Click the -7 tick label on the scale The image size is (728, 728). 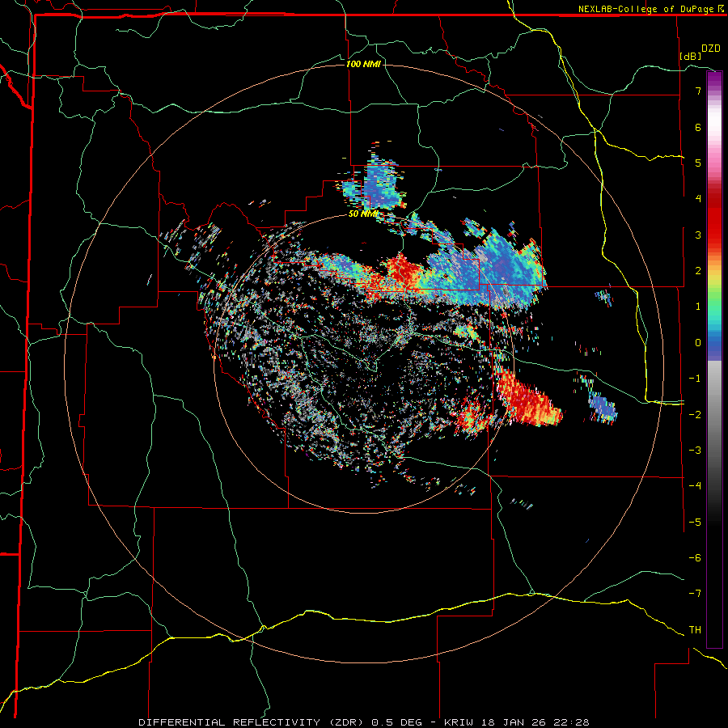coord(695,594)
